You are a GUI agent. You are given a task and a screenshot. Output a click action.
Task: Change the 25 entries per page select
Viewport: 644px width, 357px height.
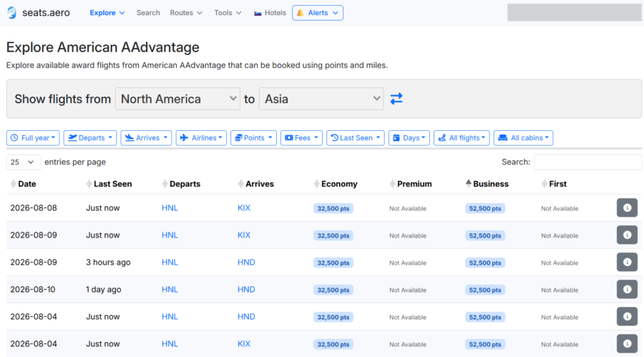(x=24, y=162)
